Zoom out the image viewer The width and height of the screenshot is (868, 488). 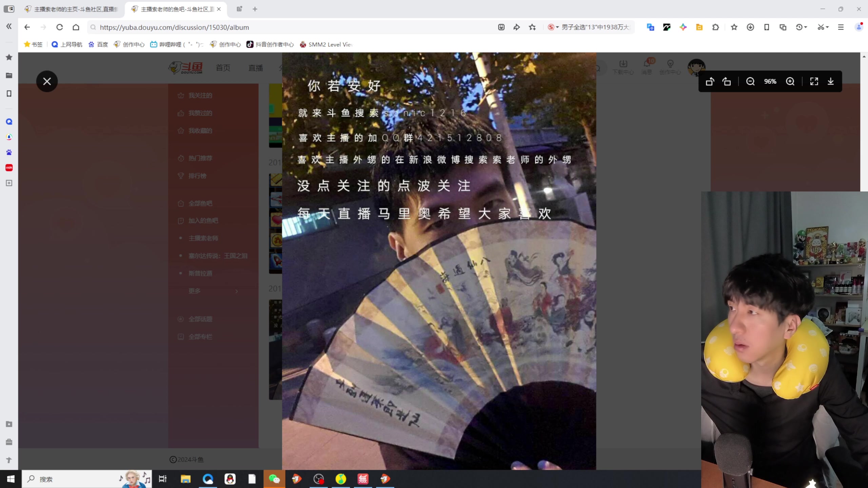tap(750, 81)
